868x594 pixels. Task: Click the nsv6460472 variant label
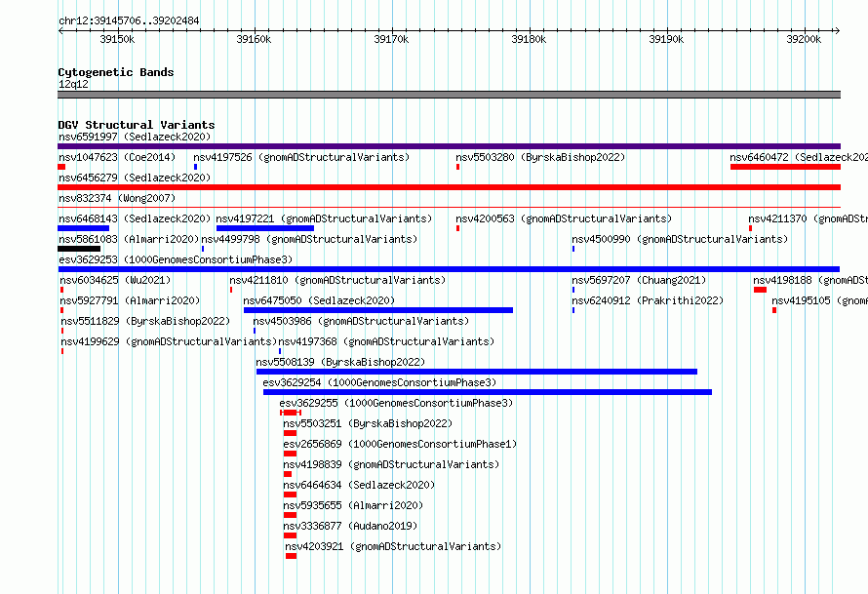pyautogui.click(x=799, y=157)
